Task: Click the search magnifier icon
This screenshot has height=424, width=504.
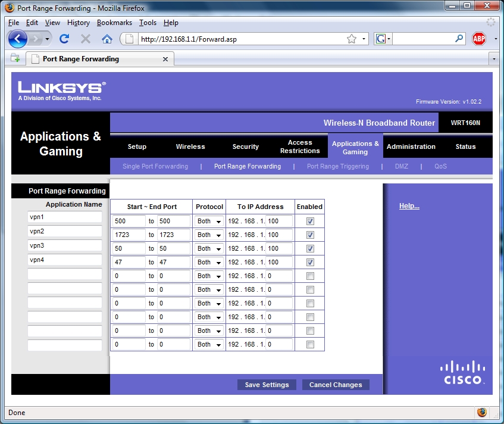Action: [x=459, y=39]
